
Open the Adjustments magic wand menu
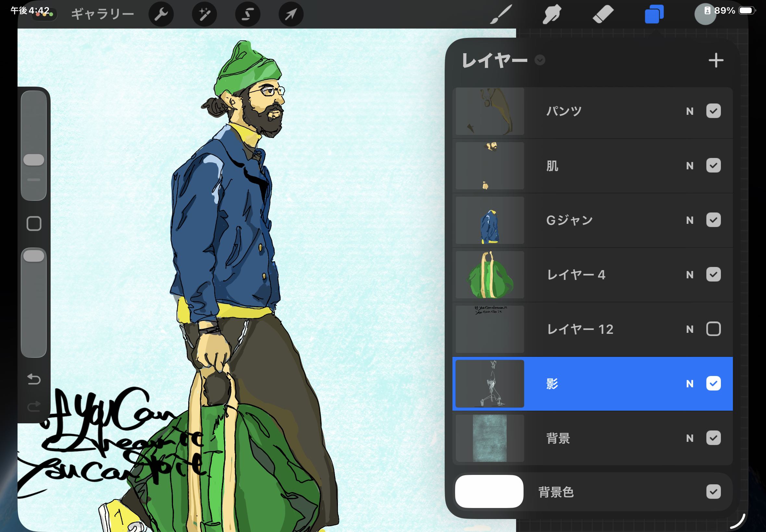point(204,14)
